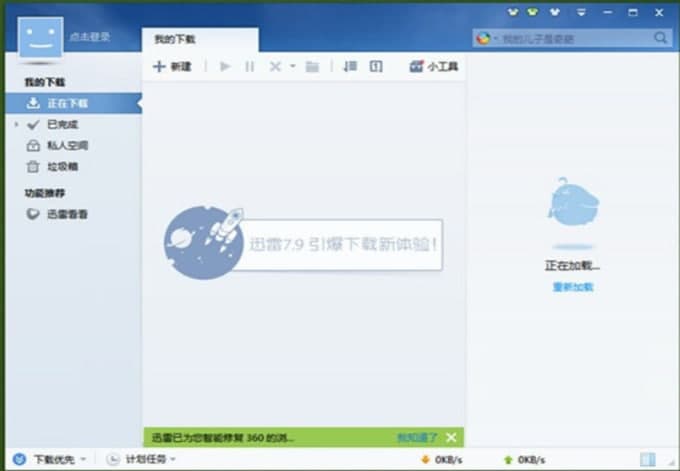680x471 pixels.
Task: Click the green notification message text
Action: pos(223,438)
